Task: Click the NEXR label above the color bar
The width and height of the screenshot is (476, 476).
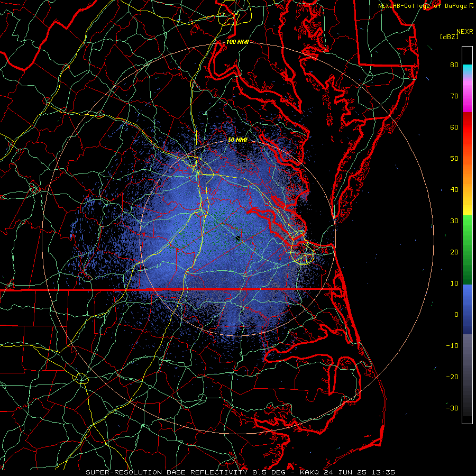Action: [x=464, y=32]
